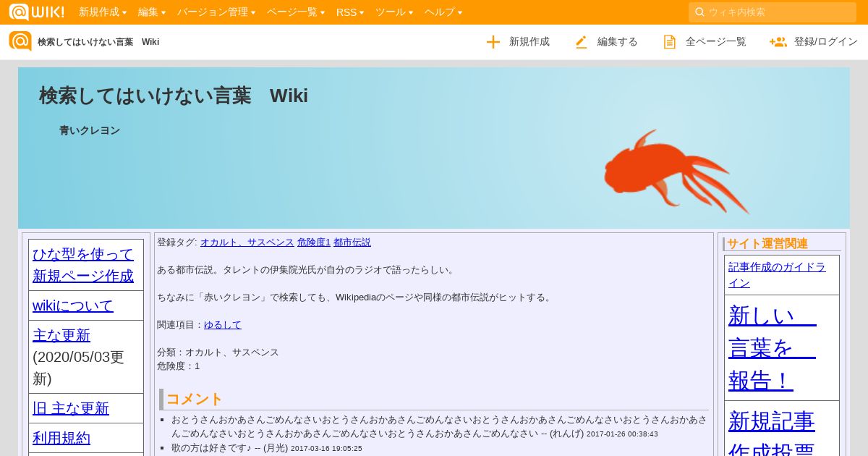Click the 青いクレヨン page title text
Viewport: 868px width, 456px height.
click(x=90, y=131)
